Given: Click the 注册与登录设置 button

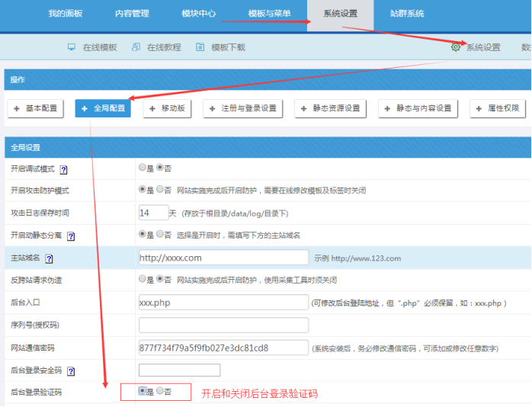Looking at the screenshot, I should (x=244, y=109).
